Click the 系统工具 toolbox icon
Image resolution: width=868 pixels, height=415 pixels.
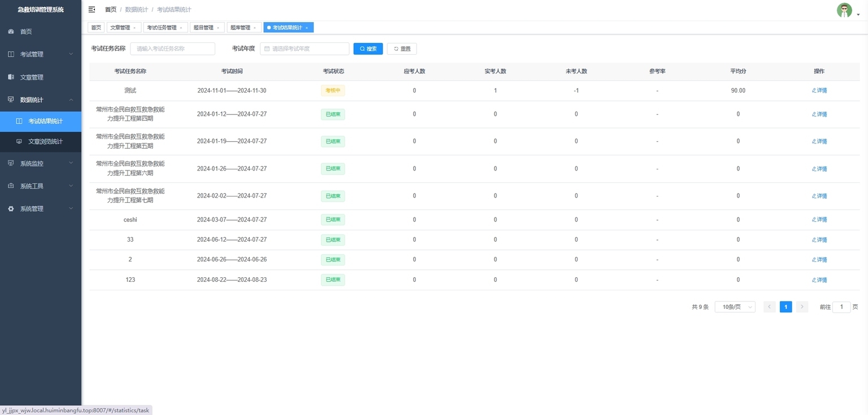pos(11,186)
